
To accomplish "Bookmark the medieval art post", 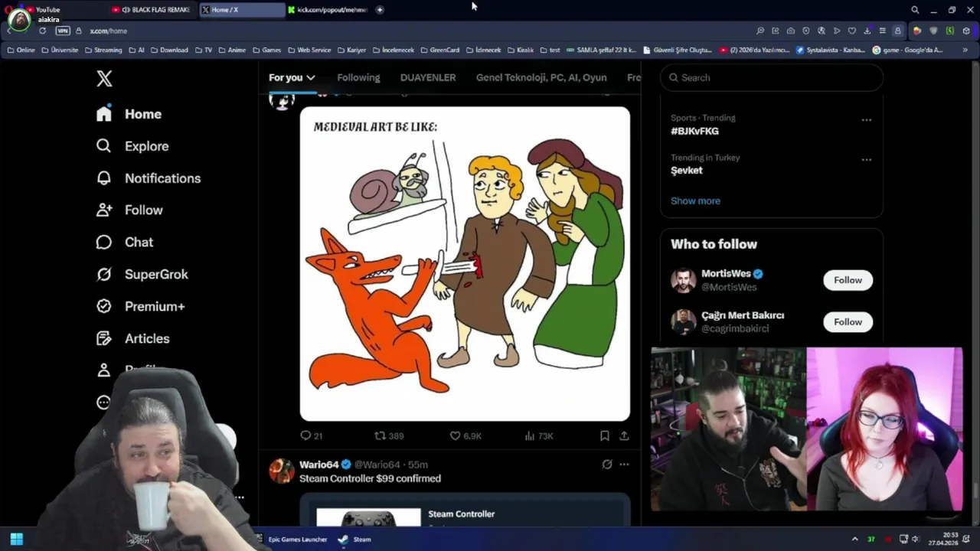I will coord(604,435).
